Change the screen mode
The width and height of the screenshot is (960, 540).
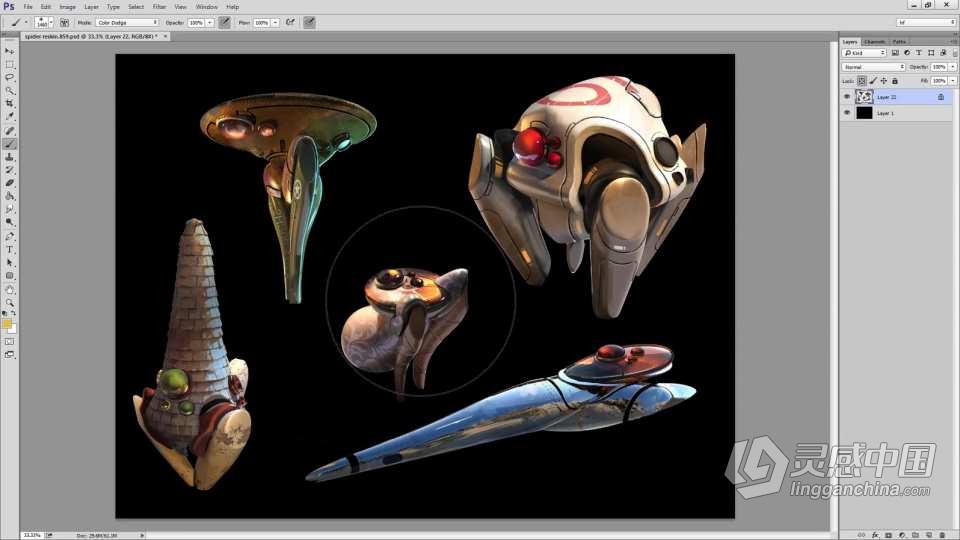(9, 354)
